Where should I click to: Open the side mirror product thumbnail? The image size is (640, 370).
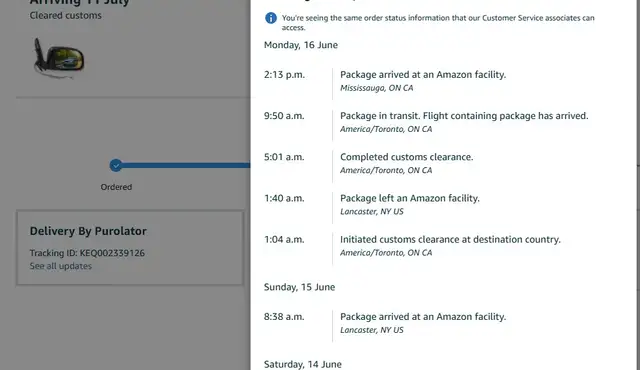coord(59,58)
